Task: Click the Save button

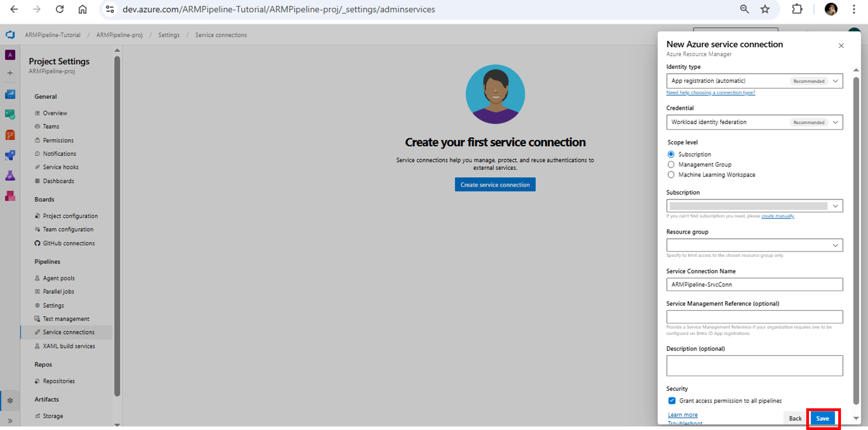Action: point(822,419)
